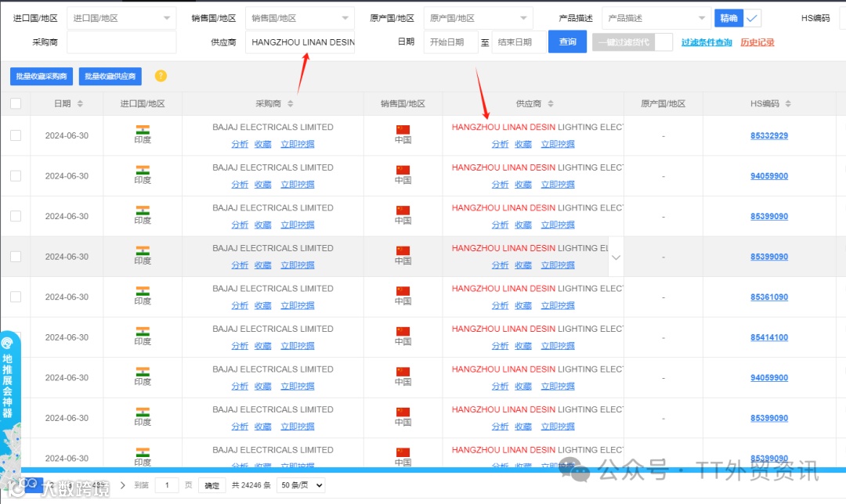This screenshot has height=504, width=846.
Task: Click supplier 立即挖掘 link in HS 85332929 row
Action: [558, 144]
